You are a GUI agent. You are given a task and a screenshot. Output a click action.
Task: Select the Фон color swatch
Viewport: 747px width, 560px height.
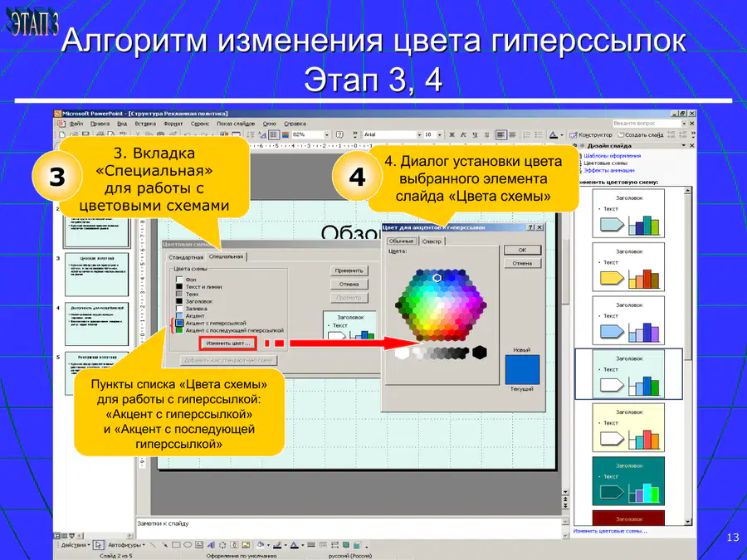click(179, 280)
